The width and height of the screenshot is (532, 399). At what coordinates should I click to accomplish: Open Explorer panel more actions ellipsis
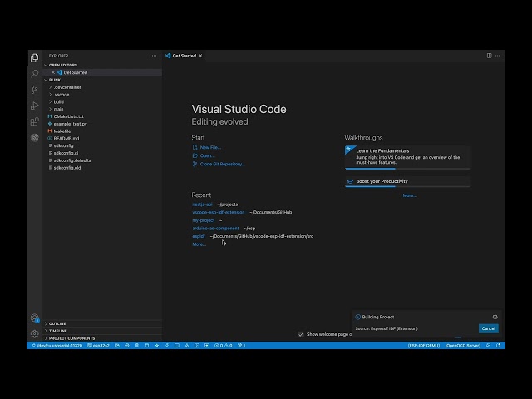[x=154, y=56]
